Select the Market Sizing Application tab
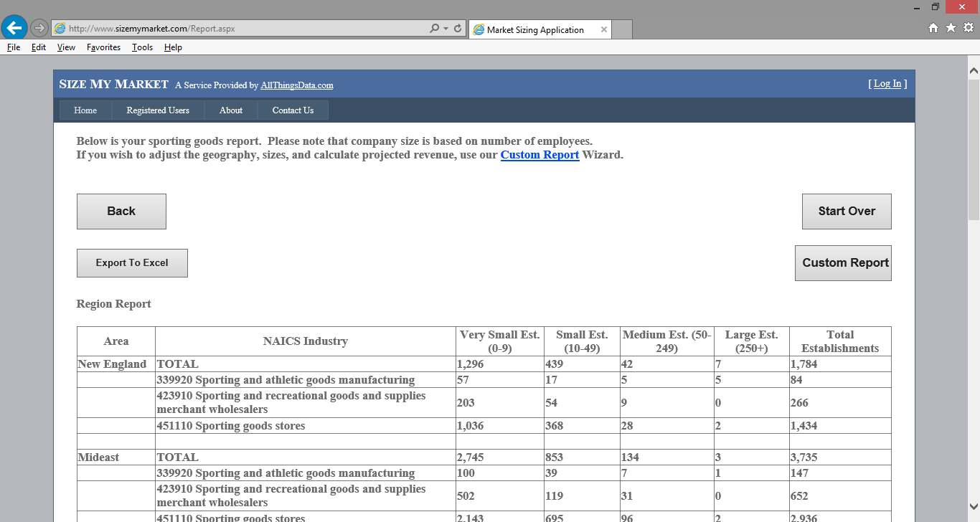Screen dimensions: 980x522 click(540, 29)
